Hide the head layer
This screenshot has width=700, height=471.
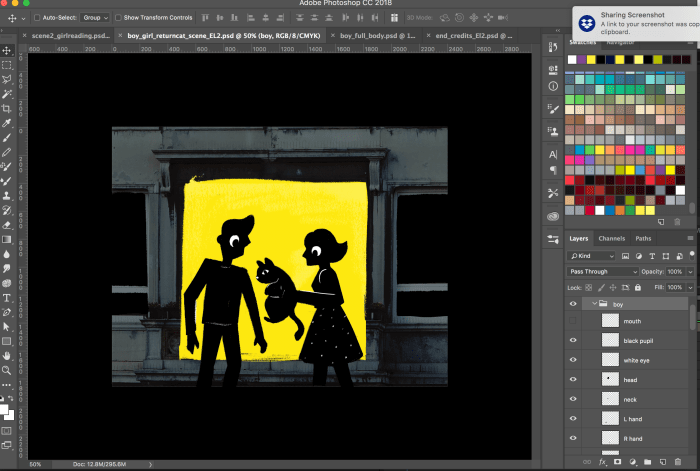click(573, 379)
